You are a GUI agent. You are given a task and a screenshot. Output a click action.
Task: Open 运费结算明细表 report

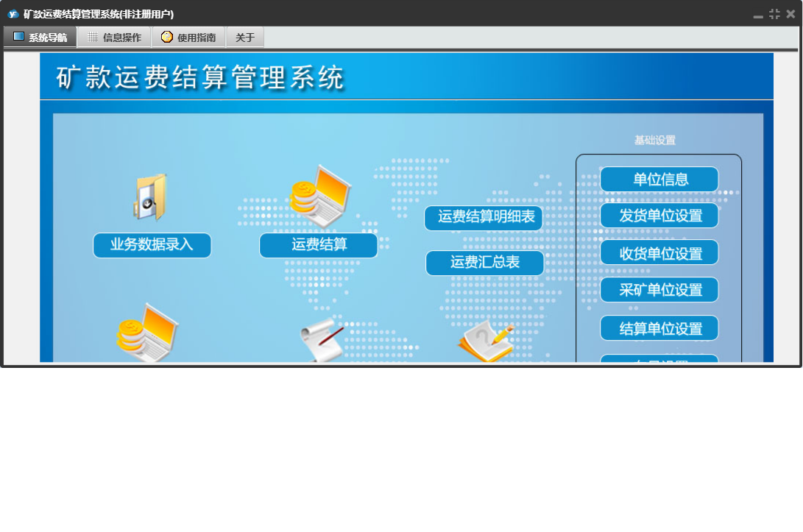[484, 218]
